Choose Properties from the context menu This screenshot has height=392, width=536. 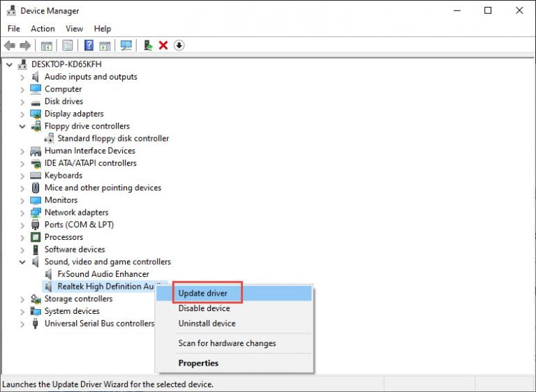click(234, 363)
